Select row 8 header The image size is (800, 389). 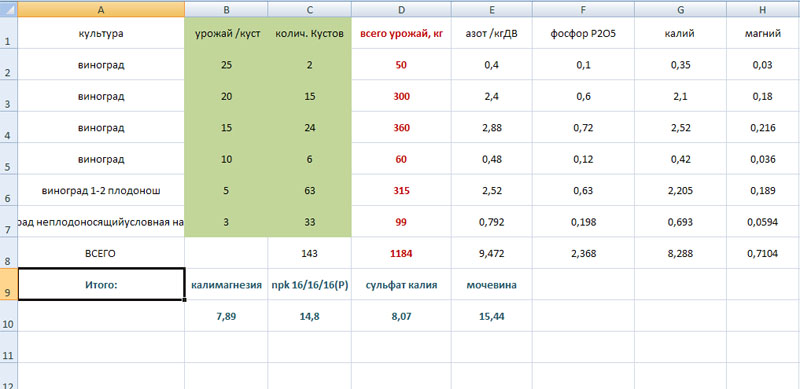9,253
